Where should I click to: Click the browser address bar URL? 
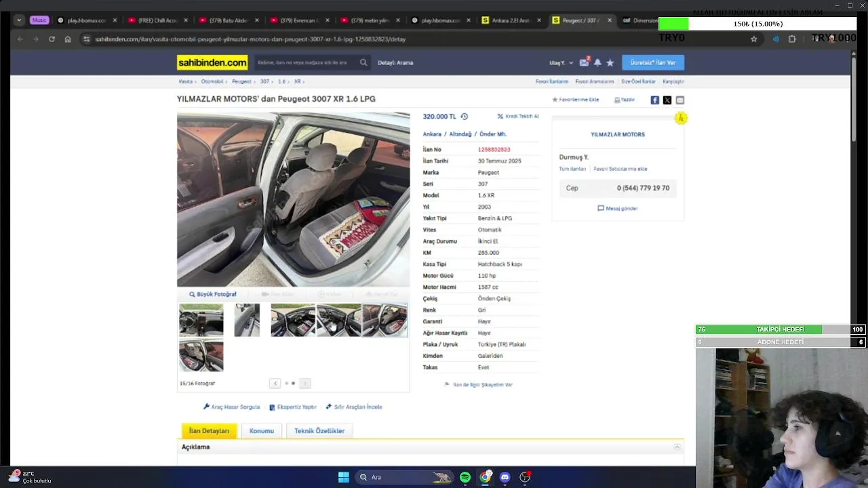pyautogui.click(x=251, y=39)
